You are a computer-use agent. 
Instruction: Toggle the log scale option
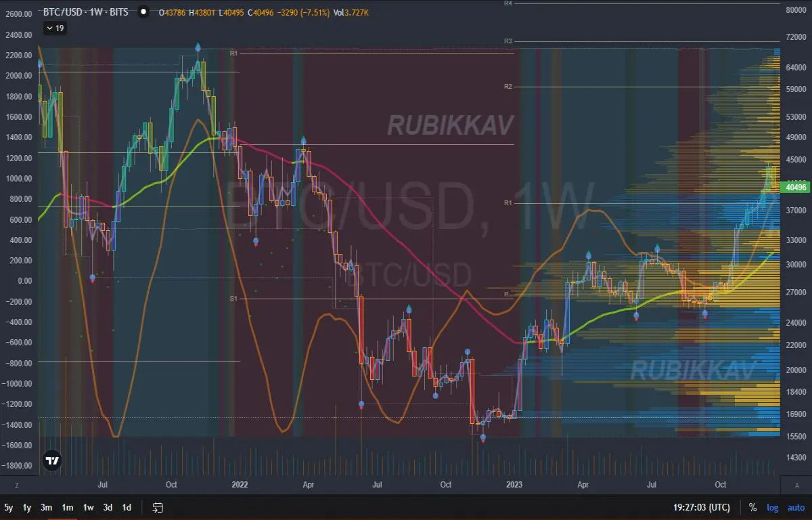(772, 507)
